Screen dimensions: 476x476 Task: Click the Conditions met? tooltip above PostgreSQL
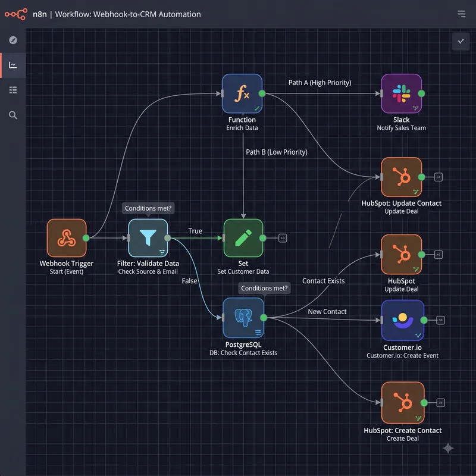pyautogui.click(x=264, y=288)
